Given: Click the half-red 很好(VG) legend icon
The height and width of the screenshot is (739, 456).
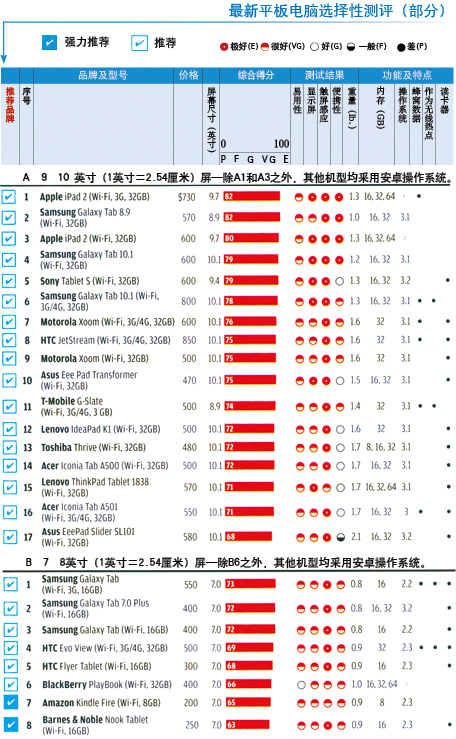Looking at the screenshot, I should coord(265,47).
